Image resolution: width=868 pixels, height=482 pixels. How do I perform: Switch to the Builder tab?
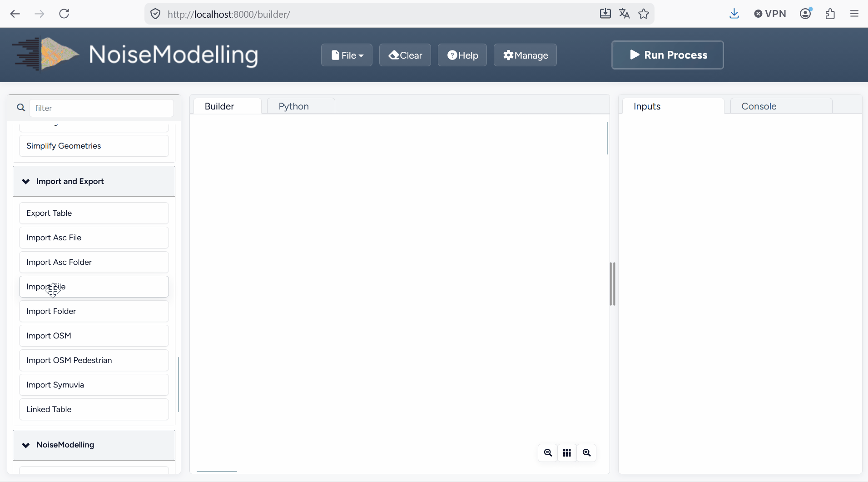(x=228, y=106)
